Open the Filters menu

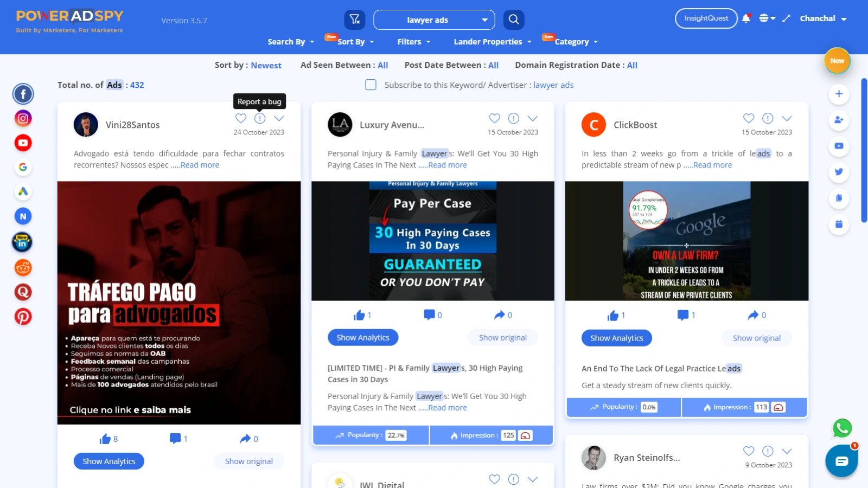click(414, 42)
